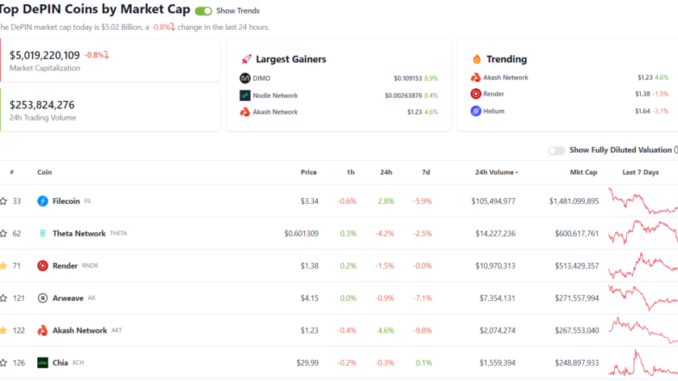Image resolution: width=678 pixels, height=381 pixels.
Task: Sort by the 24h change column
Action: click(x=386, y=172)
